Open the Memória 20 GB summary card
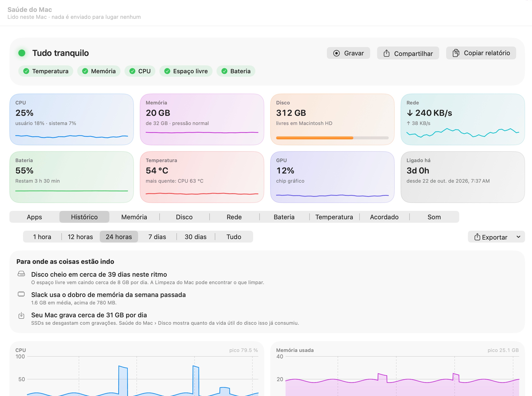This screenshot has height=396, width=532. pyautogui.click(x=202, y=119)
